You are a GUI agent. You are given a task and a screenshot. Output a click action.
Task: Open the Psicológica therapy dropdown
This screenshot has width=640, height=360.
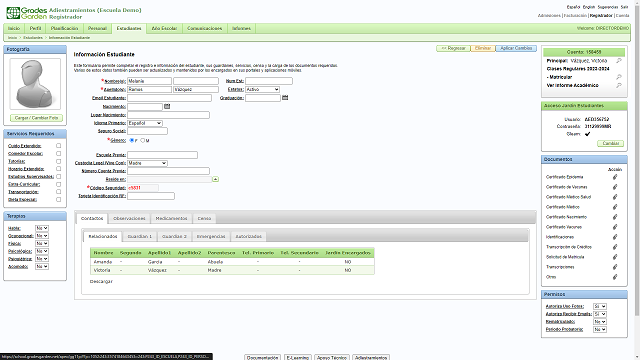tap(42, 251)
